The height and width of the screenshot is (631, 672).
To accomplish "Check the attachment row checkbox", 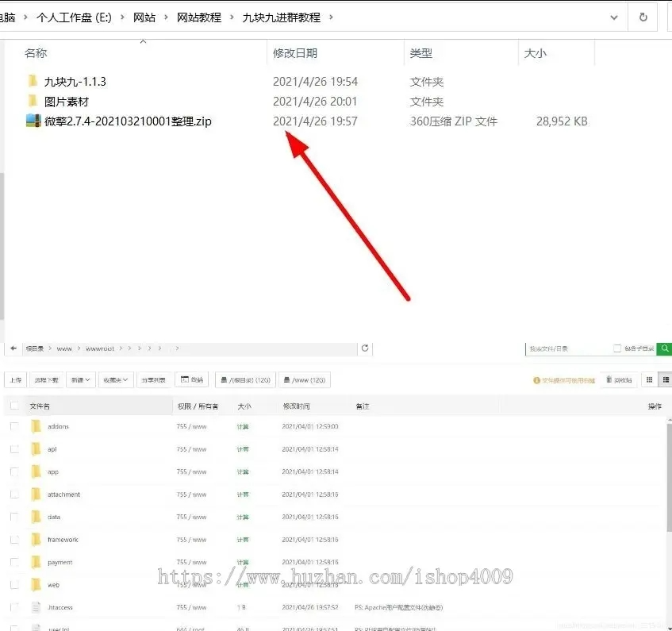I will 14,494.
